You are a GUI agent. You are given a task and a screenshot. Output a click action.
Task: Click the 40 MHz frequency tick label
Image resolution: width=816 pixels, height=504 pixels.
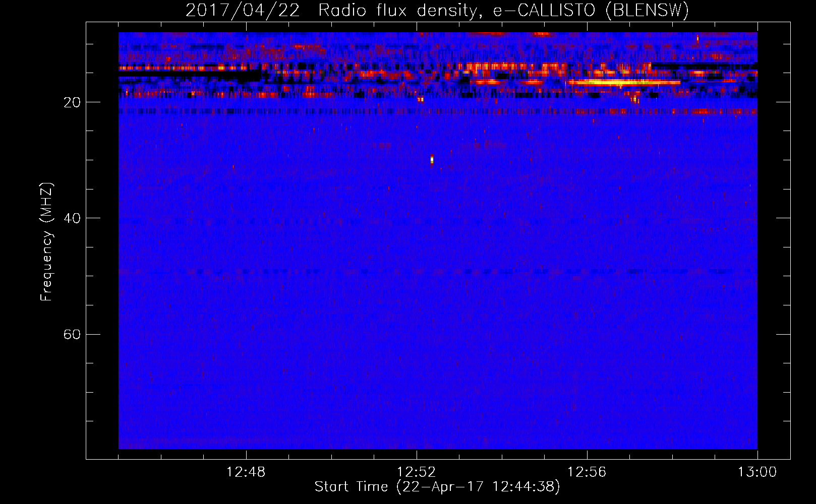tap(72, 218)
